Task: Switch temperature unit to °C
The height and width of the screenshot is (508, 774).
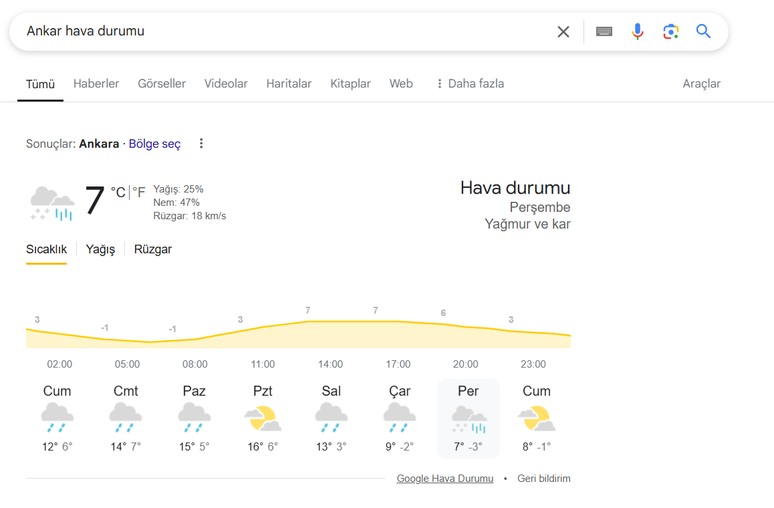Action: pyautogui.click(x=118, y=192)
